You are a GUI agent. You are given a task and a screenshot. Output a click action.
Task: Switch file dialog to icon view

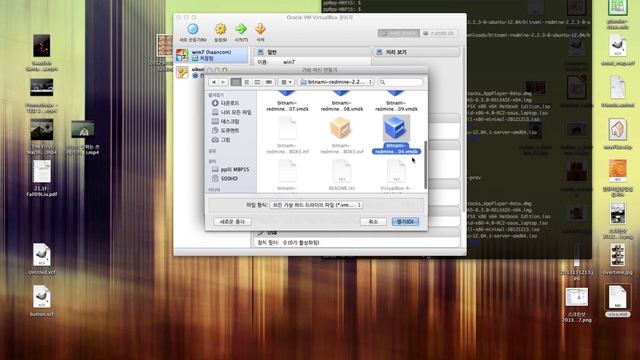(236, 82)
